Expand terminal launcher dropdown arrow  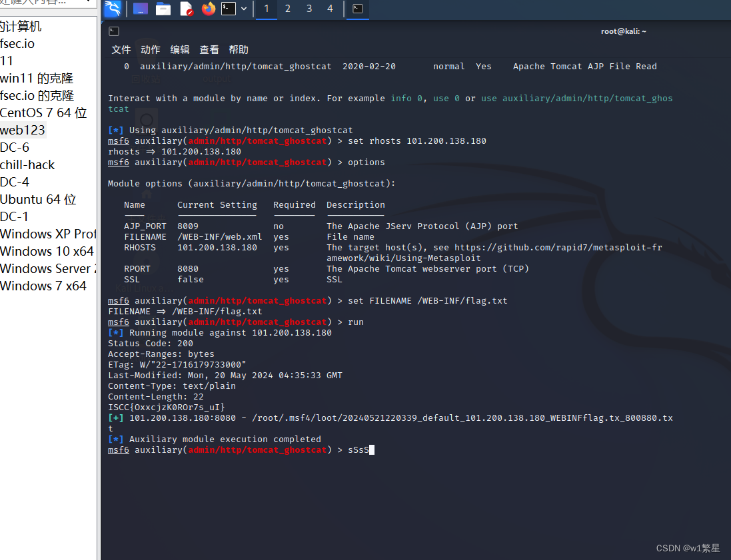point(244,9)
